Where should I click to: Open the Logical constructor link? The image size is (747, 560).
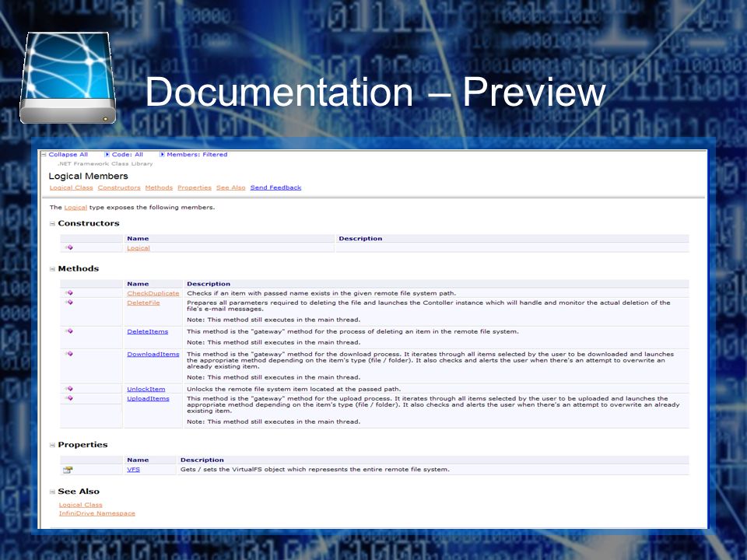pos(139,248)
